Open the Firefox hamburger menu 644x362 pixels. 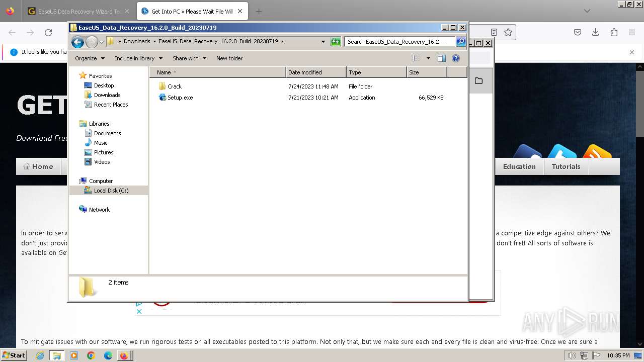(x=632, y=33)
